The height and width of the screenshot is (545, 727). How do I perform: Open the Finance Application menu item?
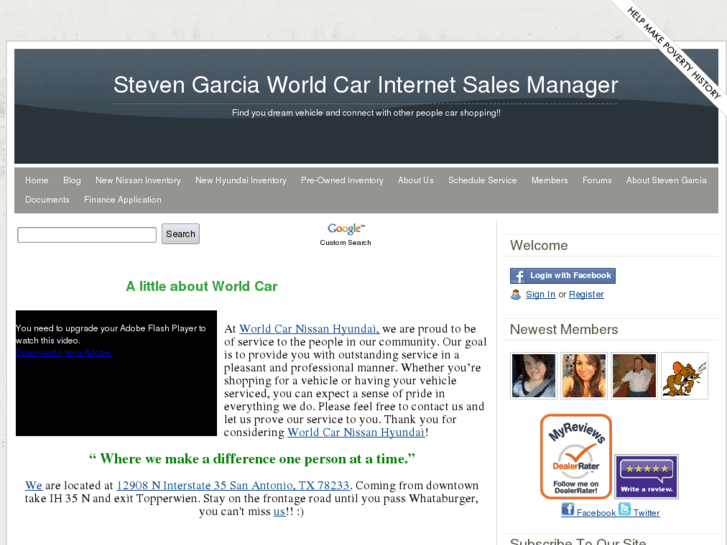pyautogui.click(x=122, y=200)
